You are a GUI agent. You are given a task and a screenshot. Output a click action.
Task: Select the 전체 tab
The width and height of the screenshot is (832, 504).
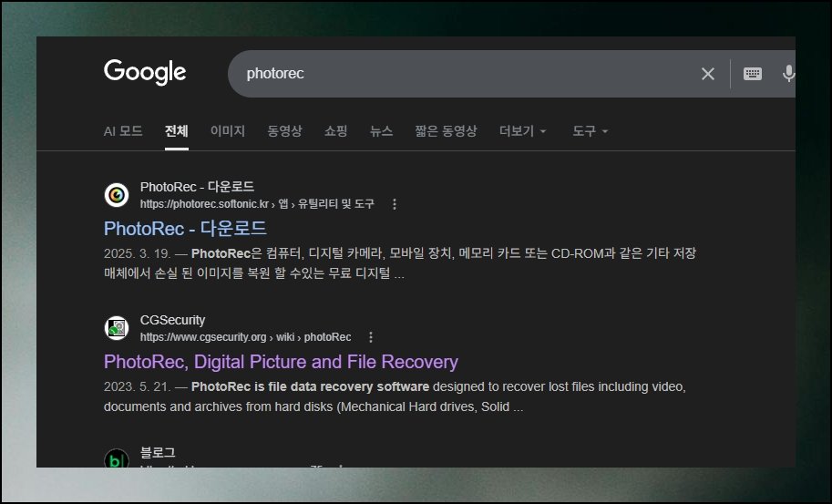[x=177, y=131]
